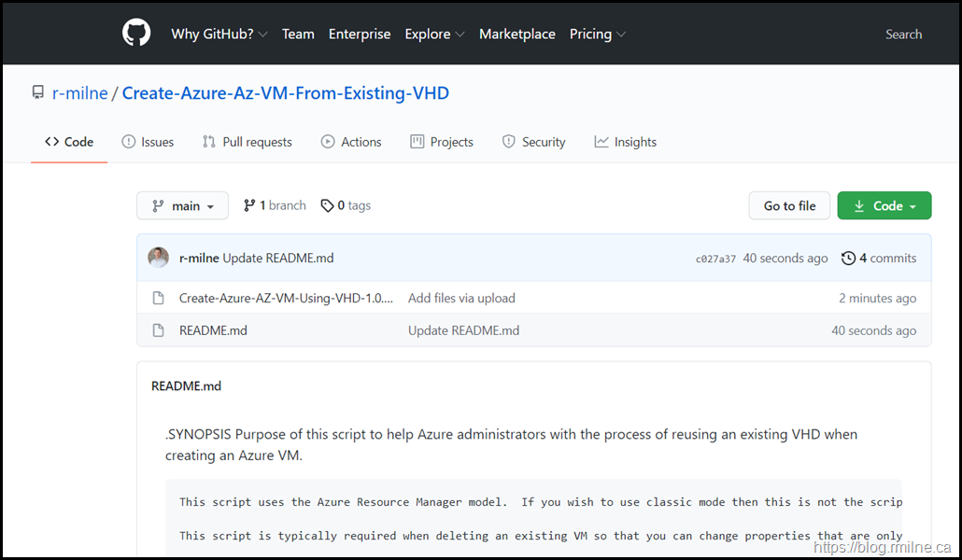
Task: Open the Create-Azure-AZ-VM-Using-VHD-1.0 file
Action: [286, 298]
